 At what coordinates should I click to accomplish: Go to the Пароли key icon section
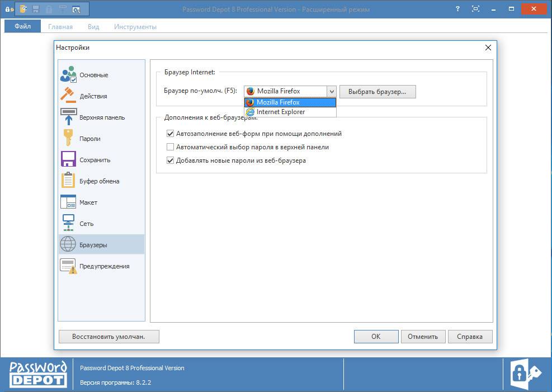coord(101,139)
